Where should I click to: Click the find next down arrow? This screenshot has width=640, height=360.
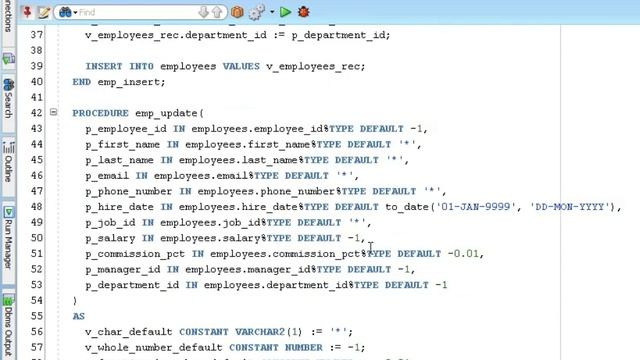(x=203, y=12)
